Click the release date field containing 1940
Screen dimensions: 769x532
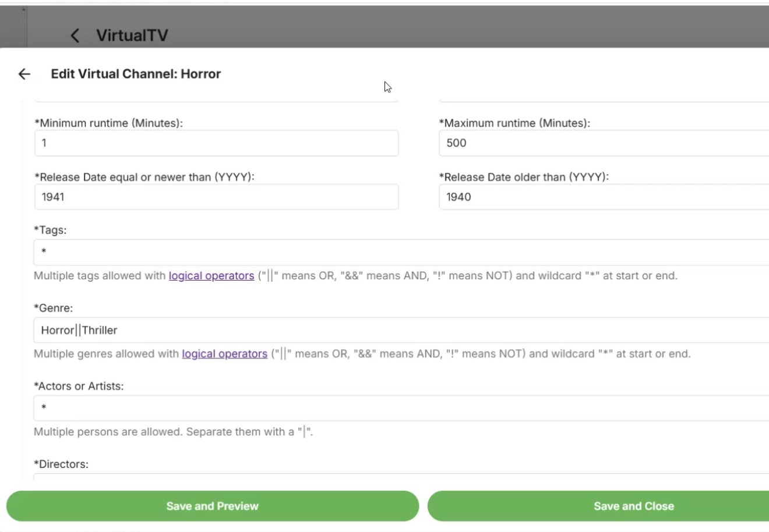604,197
